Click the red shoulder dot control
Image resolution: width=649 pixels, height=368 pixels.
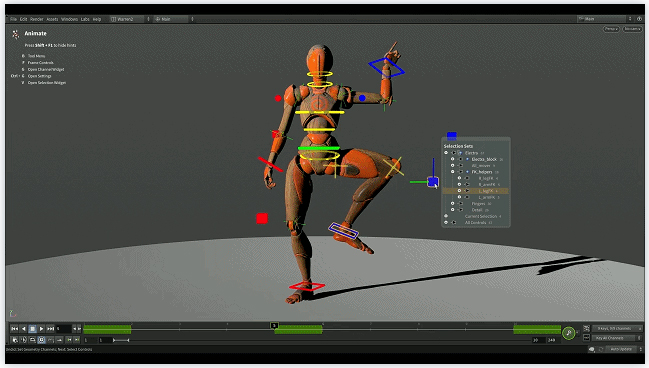pos(278,98)
